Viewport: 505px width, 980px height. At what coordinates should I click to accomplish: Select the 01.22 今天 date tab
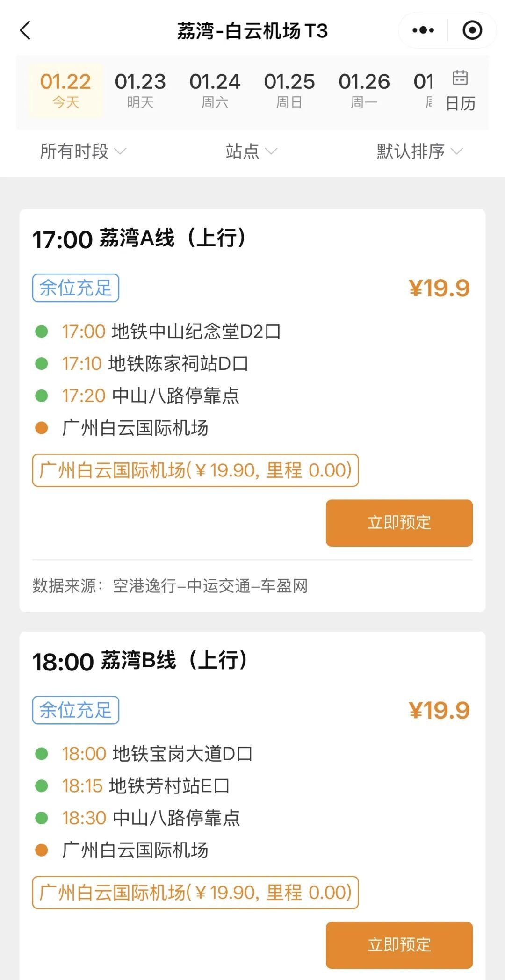coord(65,90)
